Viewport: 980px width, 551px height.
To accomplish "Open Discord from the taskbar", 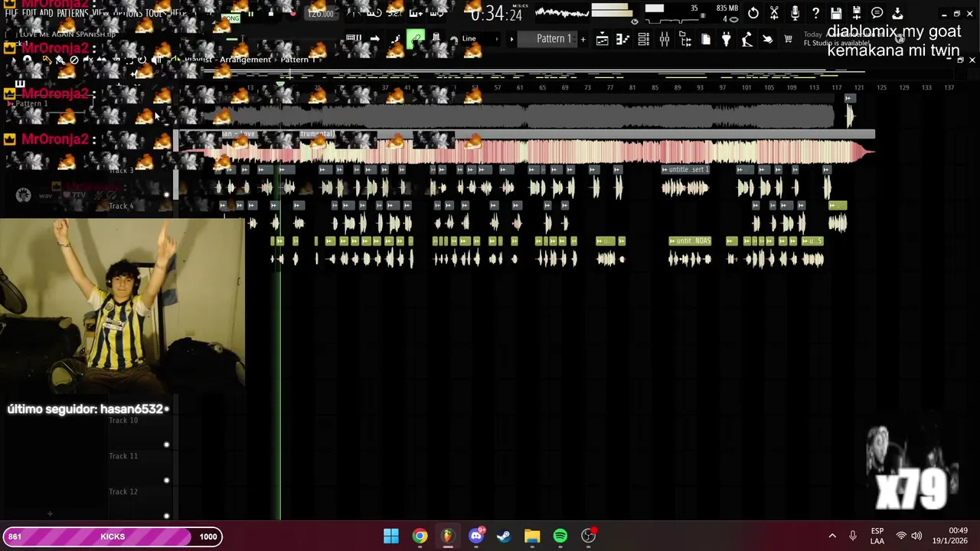I will pyautogui.click(x=476, y=536).
